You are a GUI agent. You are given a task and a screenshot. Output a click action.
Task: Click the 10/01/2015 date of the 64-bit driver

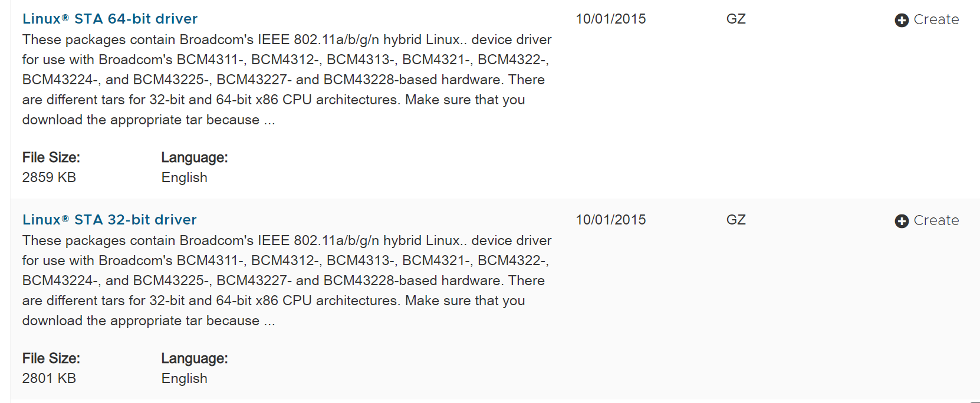pyautogui.click(x=610, y=19)
